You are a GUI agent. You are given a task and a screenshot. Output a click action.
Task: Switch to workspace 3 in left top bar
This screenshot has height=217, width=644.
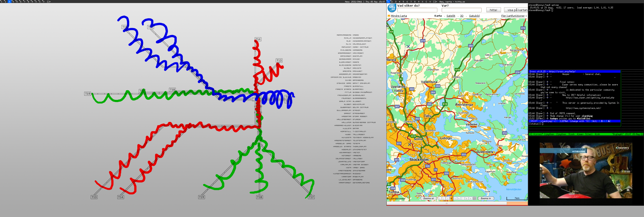coord(9,1)
